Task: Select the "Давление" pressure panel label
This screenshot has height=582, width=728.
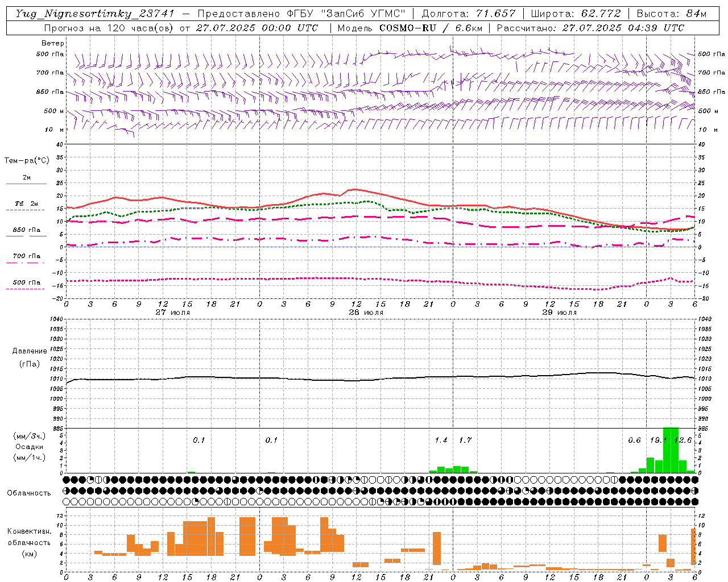Action: (x=30, y=351)
